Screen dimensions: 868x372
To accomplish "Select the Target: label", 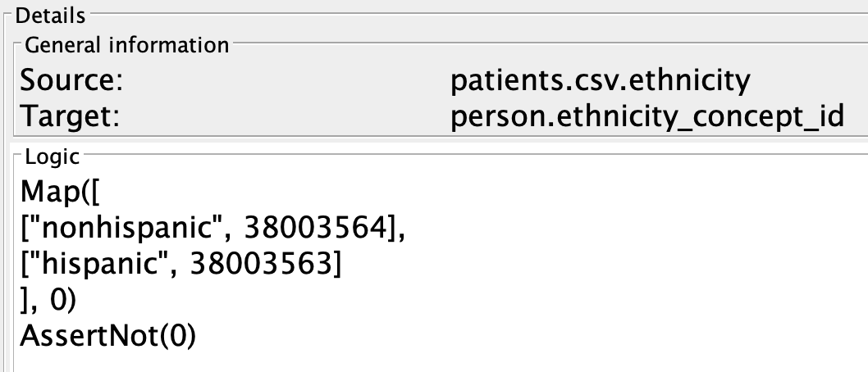I will (70, 116).
